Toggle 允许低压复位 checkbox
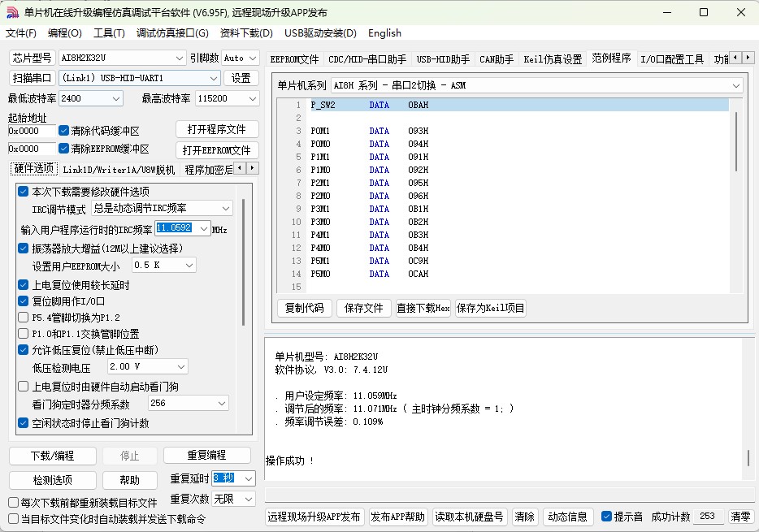 [x=24, y=350]
